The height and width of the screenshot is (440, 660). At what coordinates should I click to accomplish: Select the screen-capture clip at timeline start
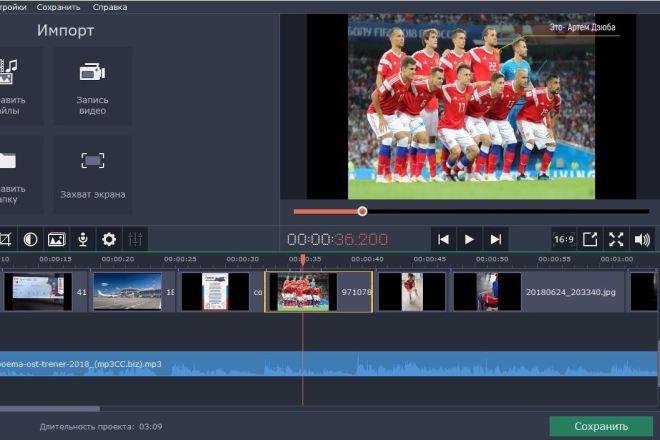38,292
